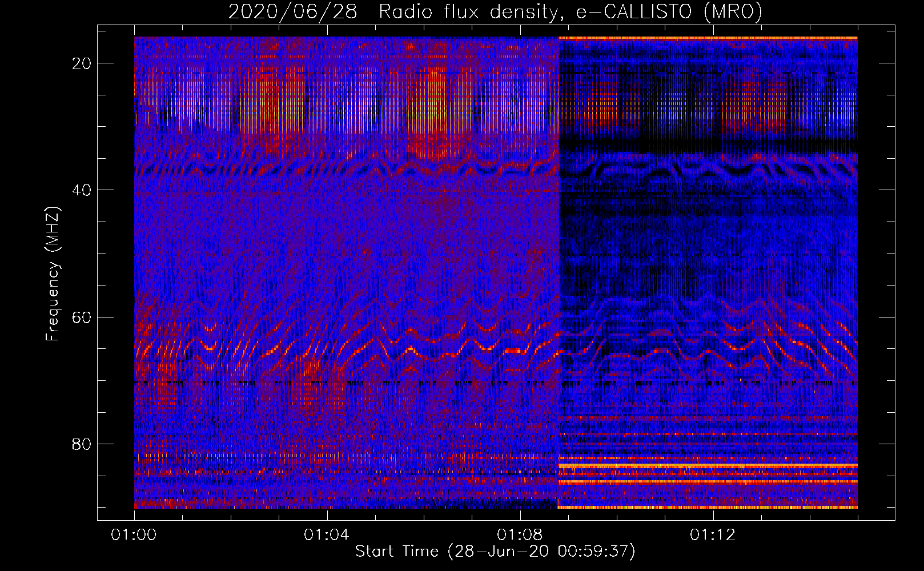
Task: Click the 'Start Time (28-Jun-20 00:59:37)' label
Action: coord(495,552)
